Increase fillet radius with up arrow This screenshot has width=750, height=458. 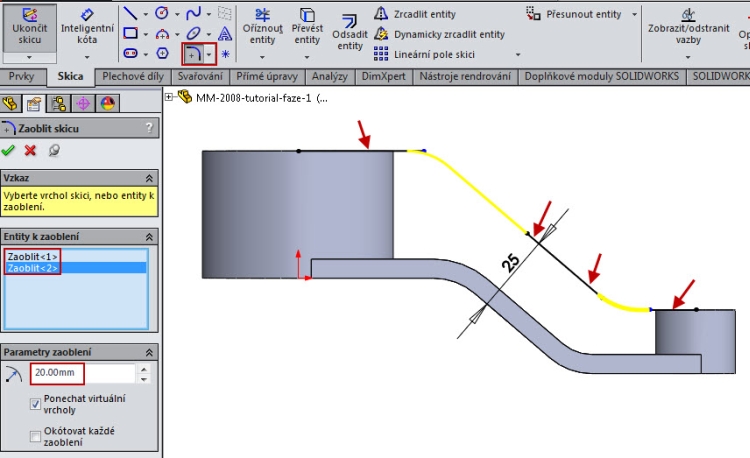(x=143, y=369)
